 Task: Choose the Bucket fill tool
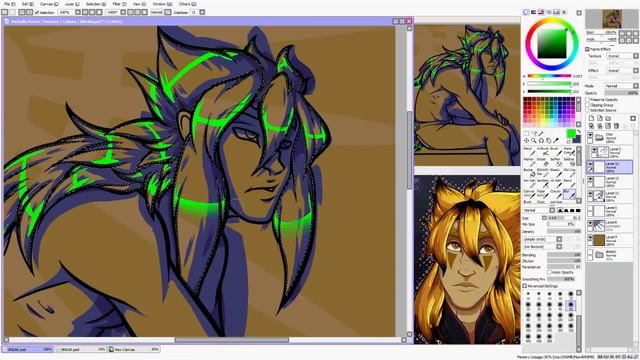tap(529, 173)
